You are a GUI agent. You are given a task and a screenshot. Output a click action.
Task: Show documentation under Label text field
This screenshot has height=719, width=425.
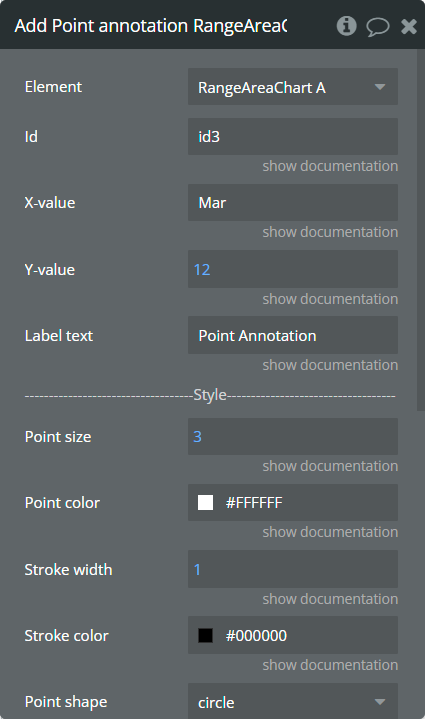coord(330,365)
